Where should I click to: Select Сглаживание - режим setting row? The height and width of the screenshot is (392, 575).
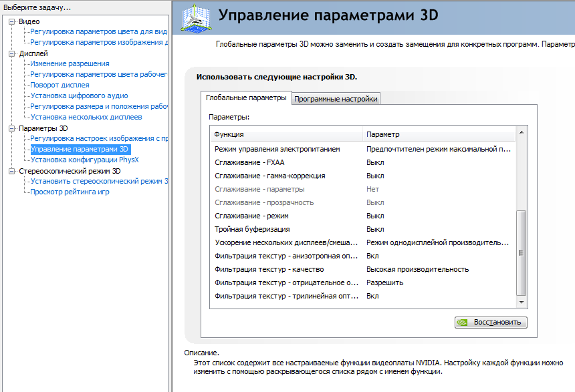pyautogui.click(x=362, y=216)
